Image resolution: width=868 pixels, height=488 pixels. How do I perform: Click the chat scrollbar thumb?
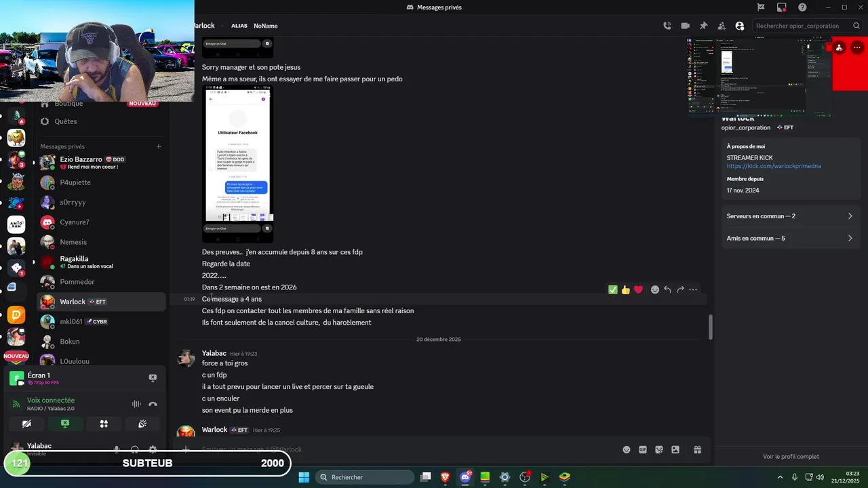point(711,327)
